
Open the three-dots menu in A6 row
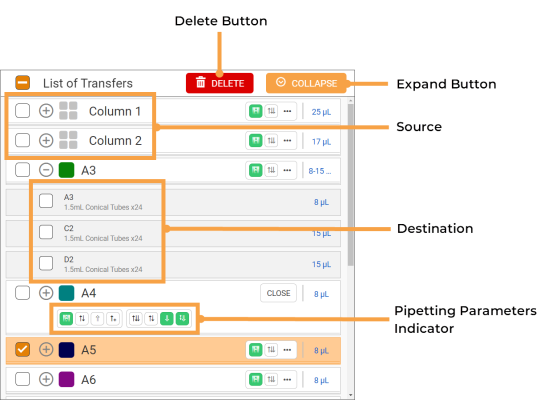pos(287,380)
